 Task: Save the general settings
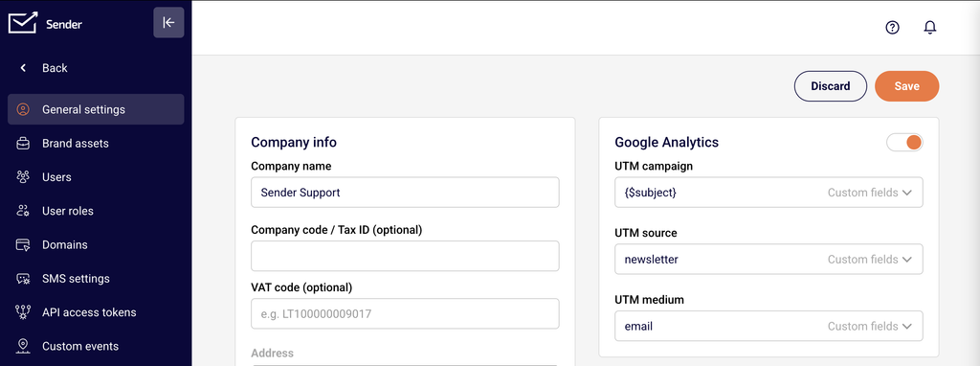[907, 86]
